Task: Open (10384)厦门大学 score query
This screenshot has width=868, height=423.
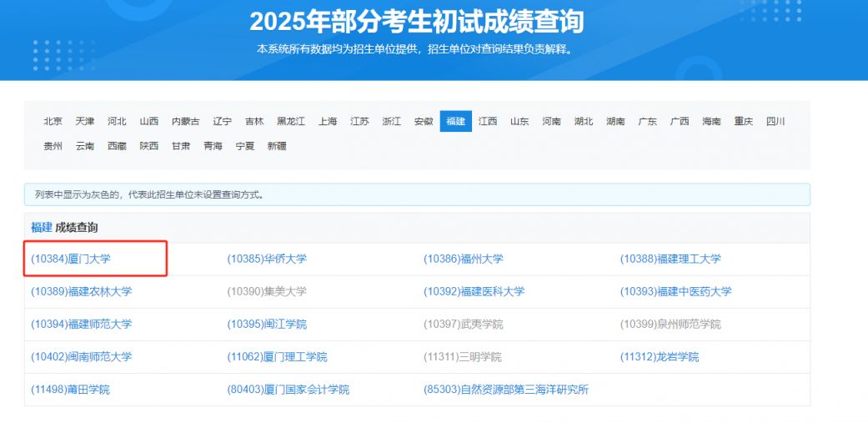Action: pos(71,259)
